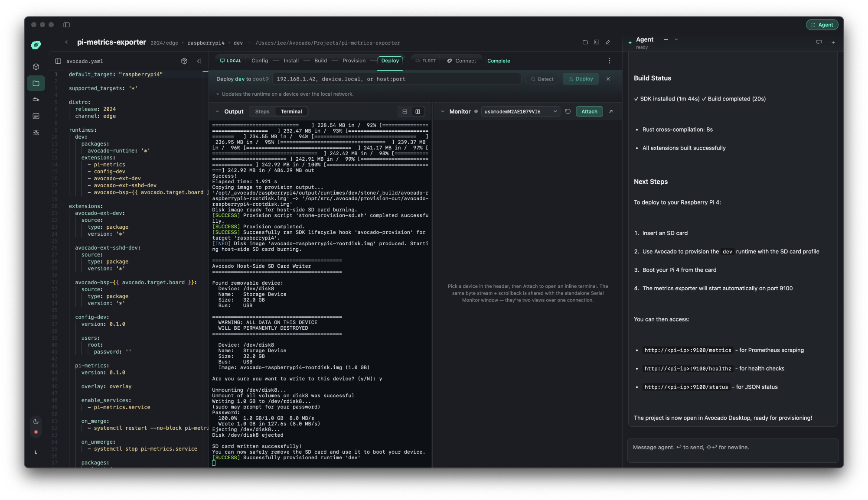Image resolution: width=868 pixels, height=500 pixels.
Task: Switch to the Provision step
Action: tap(354, 61)
